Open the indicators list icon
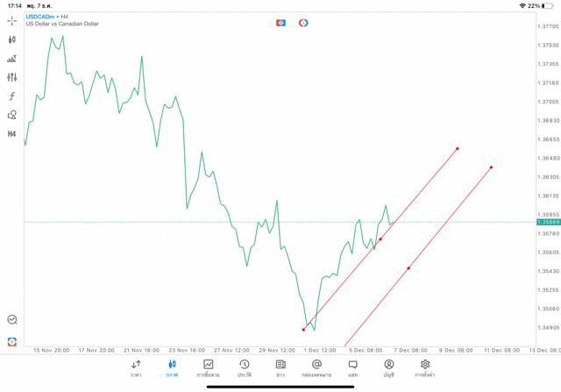 12,59
